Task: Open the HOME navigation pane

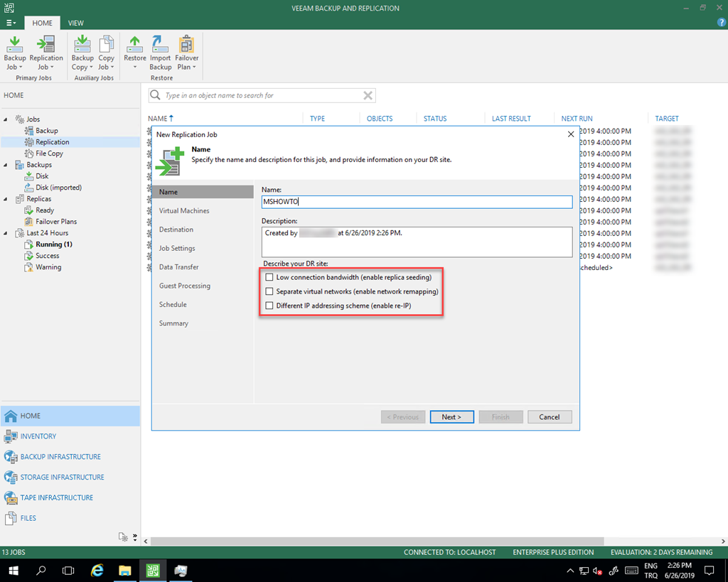Action: click(x=70, y=416)
